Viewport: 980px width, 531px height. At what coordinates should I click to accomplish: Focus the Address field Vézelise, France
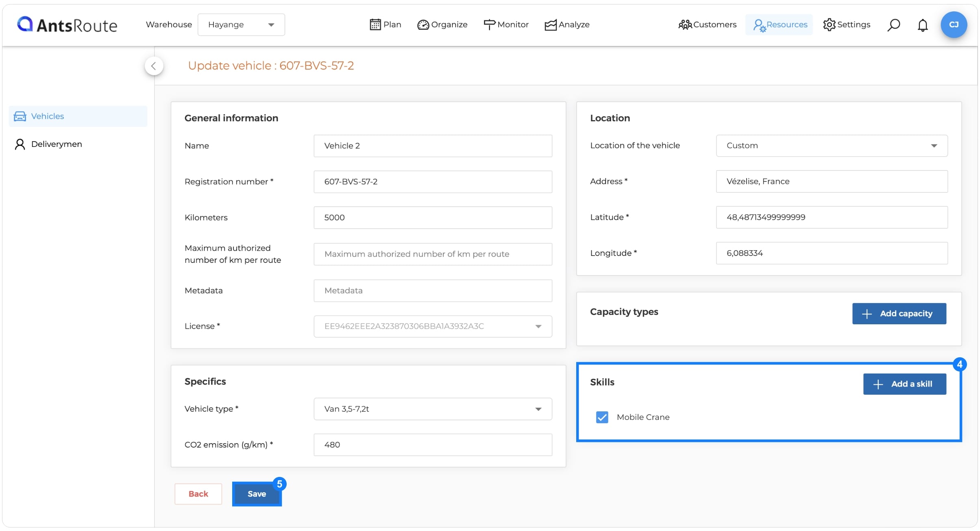pos(832,181)
